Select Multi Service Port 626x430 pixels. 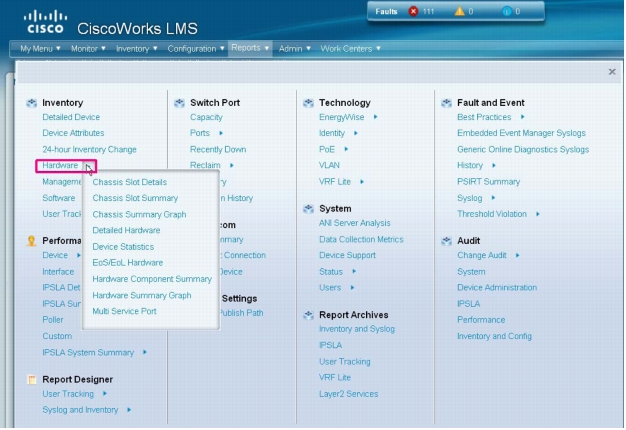pos(124,311)
